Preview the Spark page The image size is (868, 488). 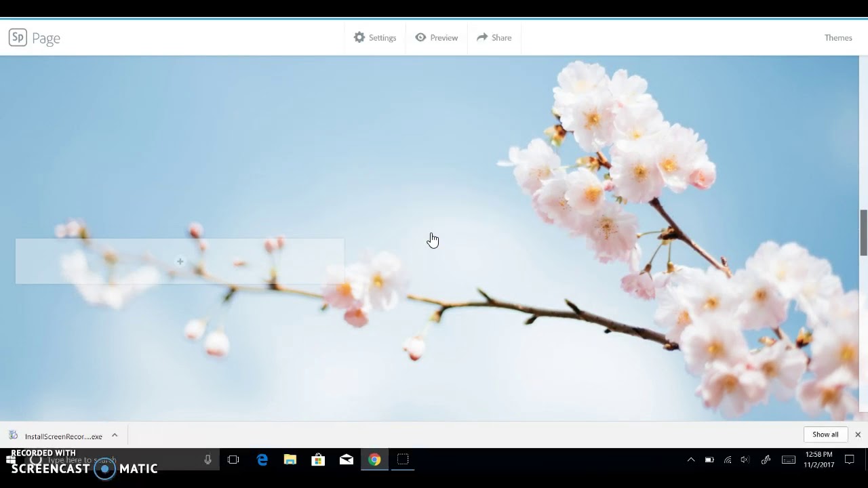(437, 38)
